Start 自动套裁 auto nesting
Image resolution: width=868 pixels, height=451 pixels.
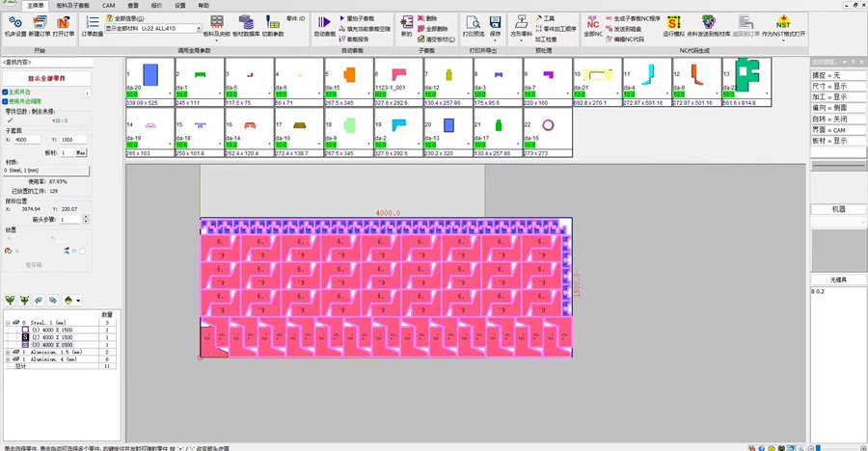point(324,25)
